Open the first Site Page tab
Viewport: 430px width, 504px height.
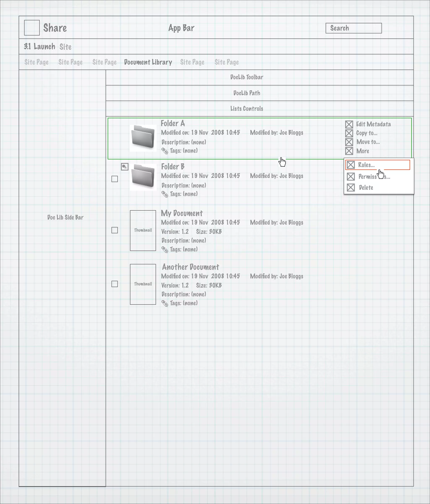tap(37, 62)
